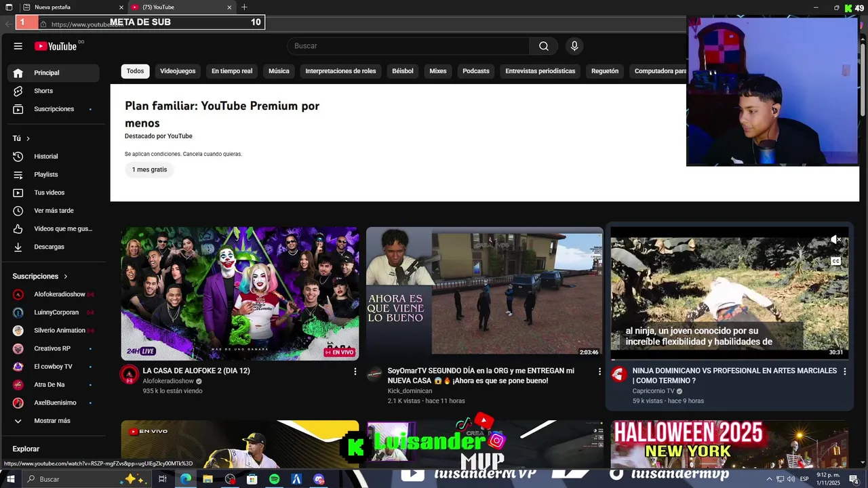
Task: Open the Halloween 2025 New York thumbnail
Action: pos(730,444)
